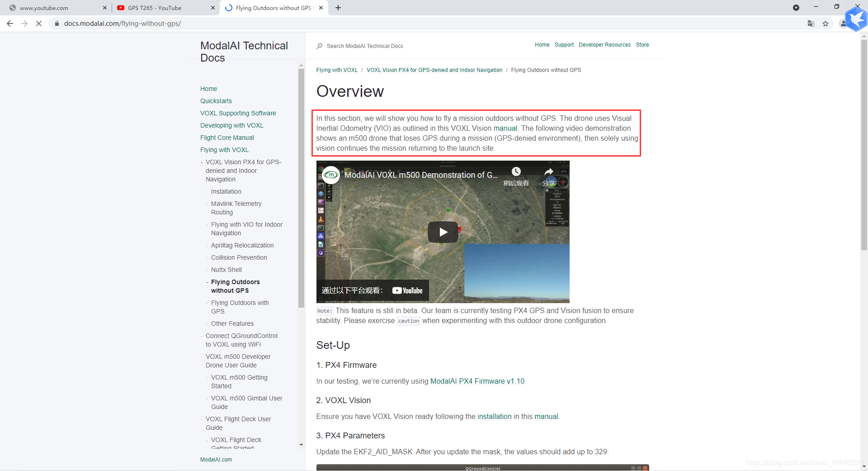868x471 pixels.
Task: Open tab search dropdown in title bar
Action: point(796,8)
